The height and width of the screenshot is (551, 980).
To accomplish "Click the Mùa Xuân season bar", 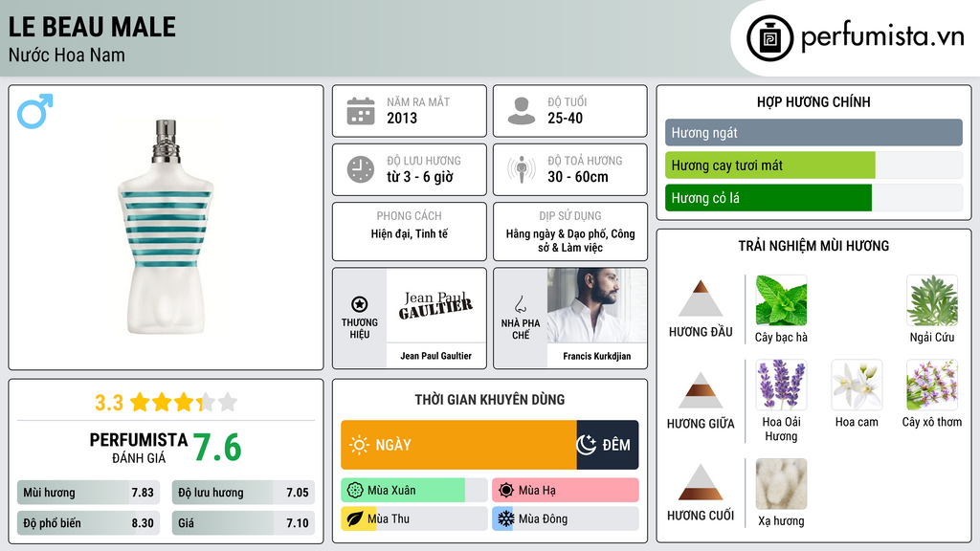I will [413, 491].
